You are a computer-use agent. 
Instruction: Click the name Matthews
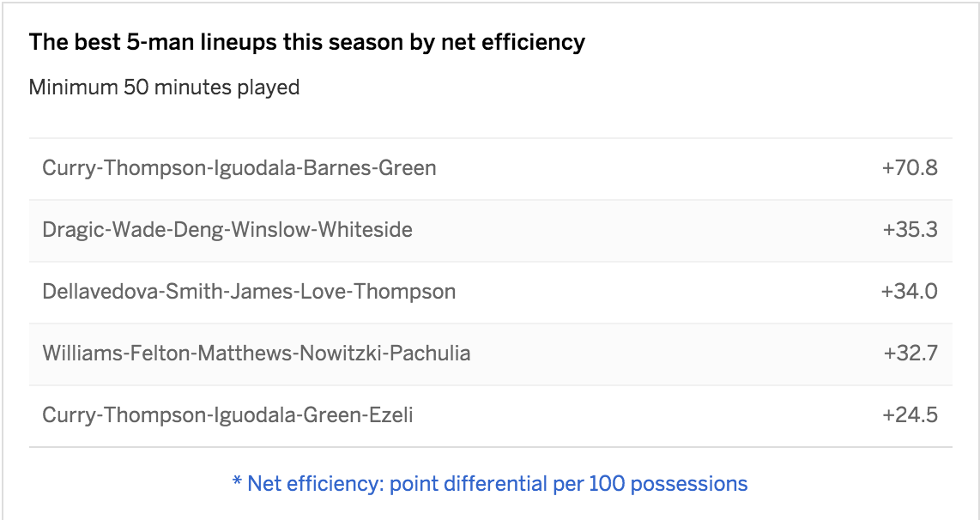244,354
